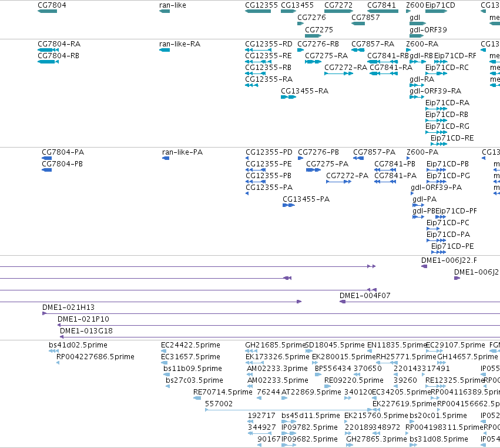This screenshot has height=448, width=500.
Task: Click the gdl-ORF39 gene label
Action: point(428,29)
